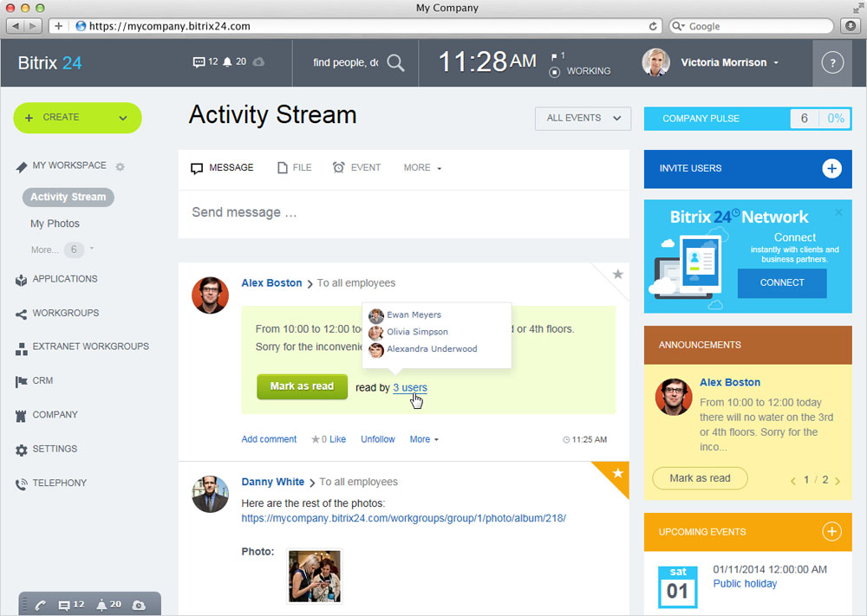Open the help question mark icon
867x616 pixels.
coord(832,63)
